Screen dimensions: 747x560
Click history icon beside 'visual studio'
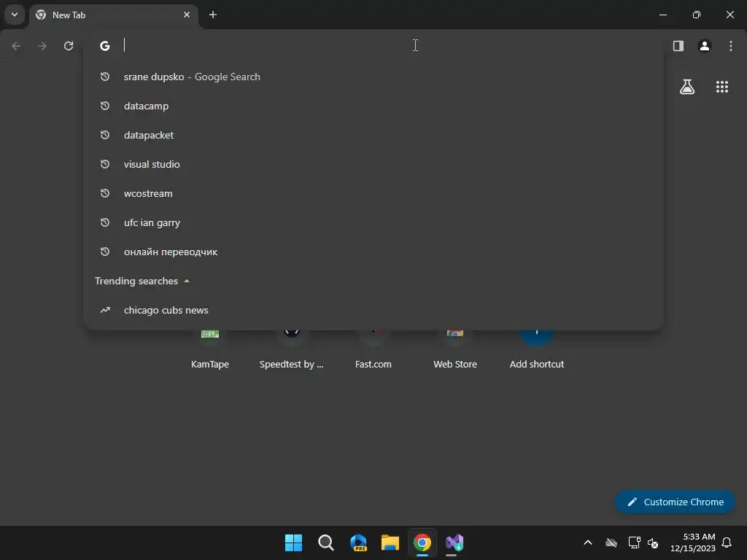click(x=105, y=164)
